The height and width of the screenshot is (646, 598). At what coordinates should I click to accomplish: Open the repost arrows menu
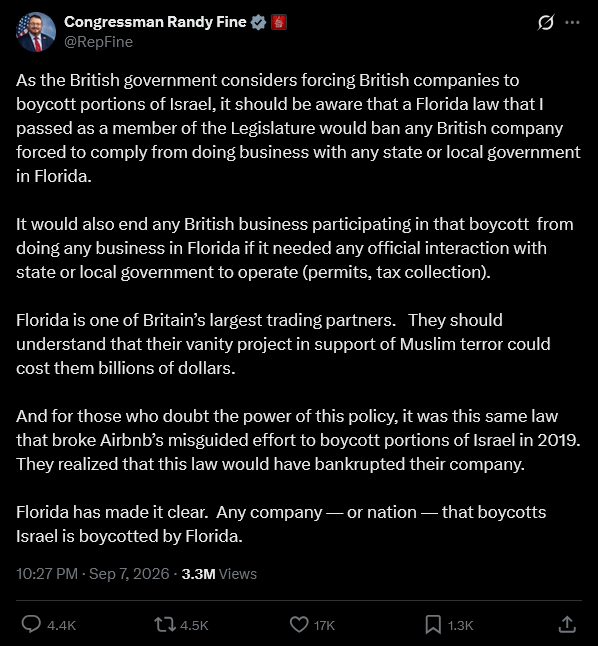pyautogui.click(x=165, y=624)
